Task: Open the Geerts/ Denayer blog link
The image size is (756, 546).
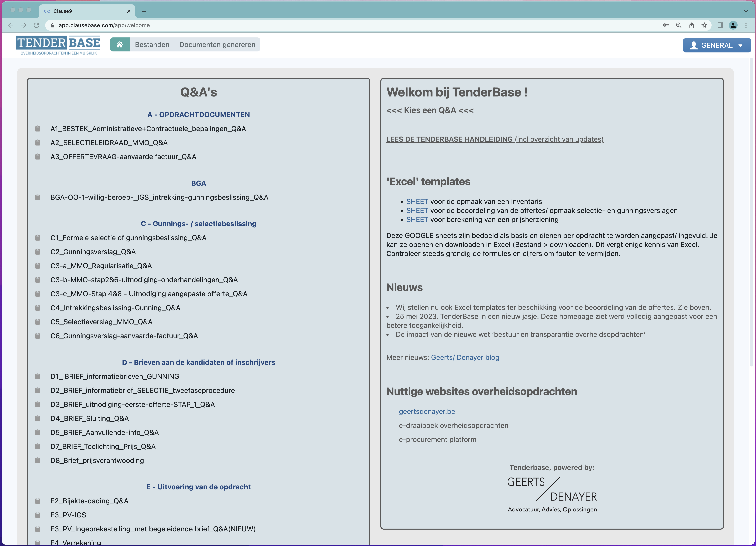Action: (x=465, y=357)
